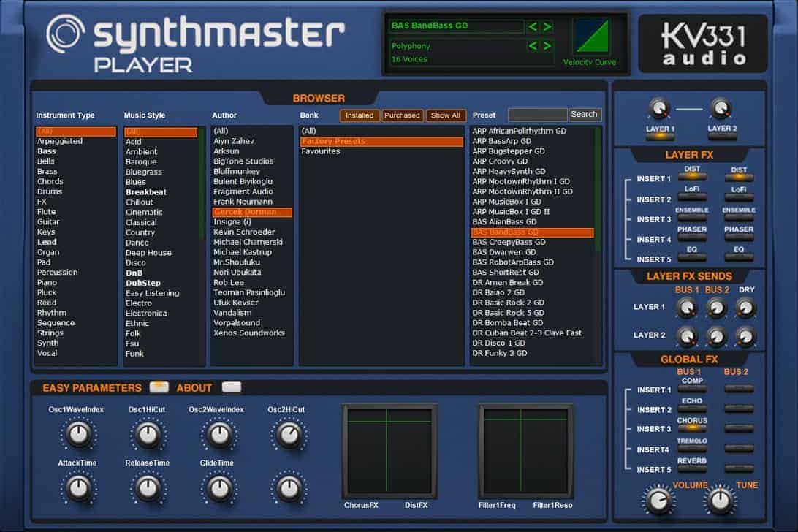Screen dimensions: 798x532
Task: Decrease the Polyphony voices with left arrow
Action: (x=533, y=46)
